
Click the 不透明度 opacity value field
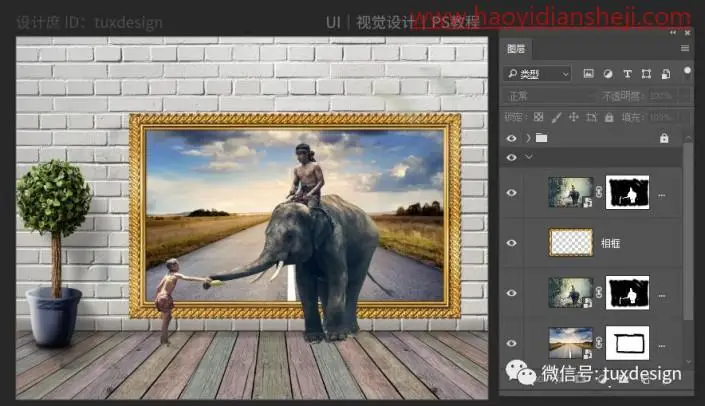[661, 96]
